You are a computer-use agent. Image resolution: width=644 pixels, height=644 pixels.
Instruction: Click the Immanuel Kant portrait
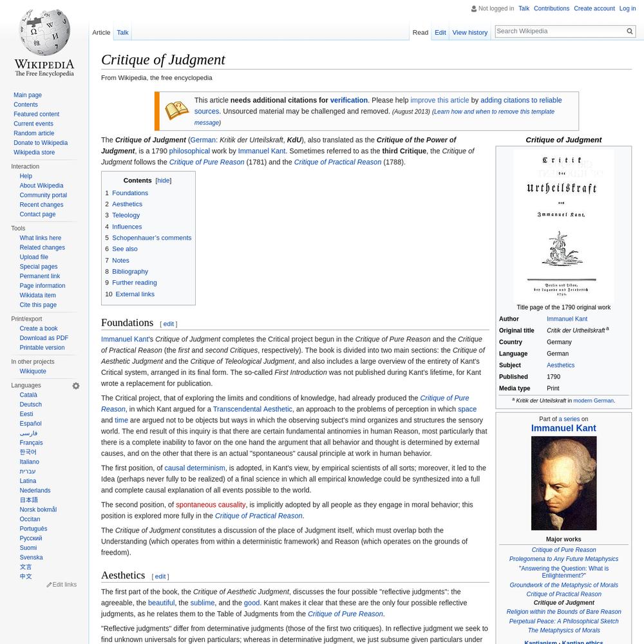click(x=563, y=484)
